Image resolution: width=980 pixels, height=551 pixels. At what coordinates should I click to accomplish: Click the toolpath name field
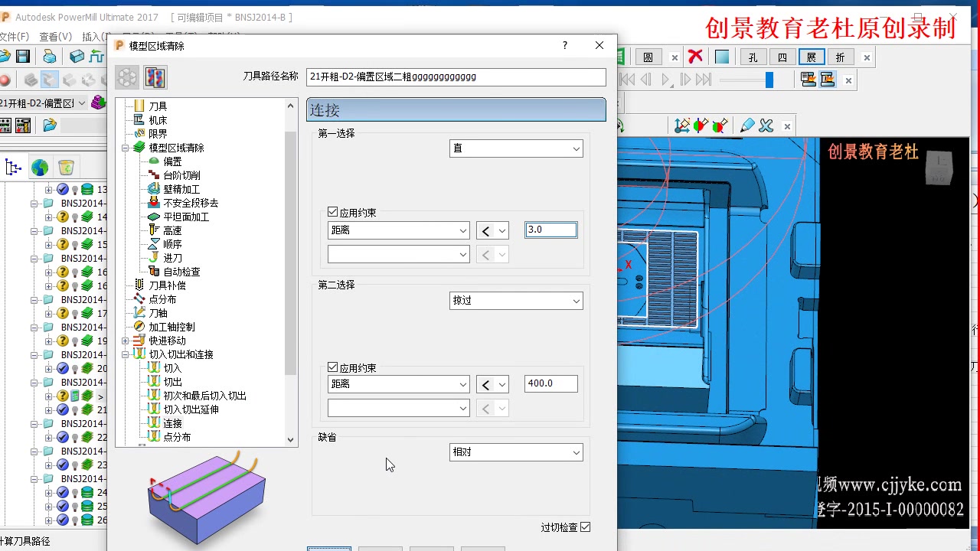pyautogui.click(x=456, y=77)
